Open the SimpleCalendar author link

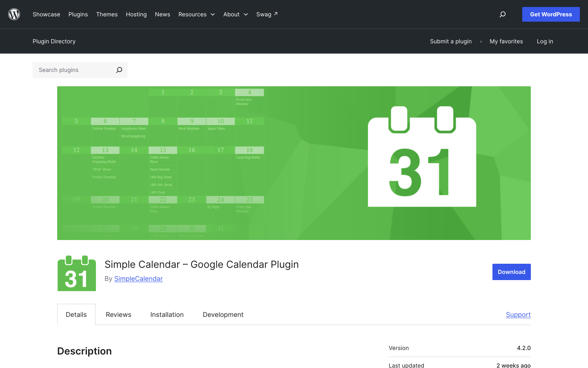(x=138, y=278)
